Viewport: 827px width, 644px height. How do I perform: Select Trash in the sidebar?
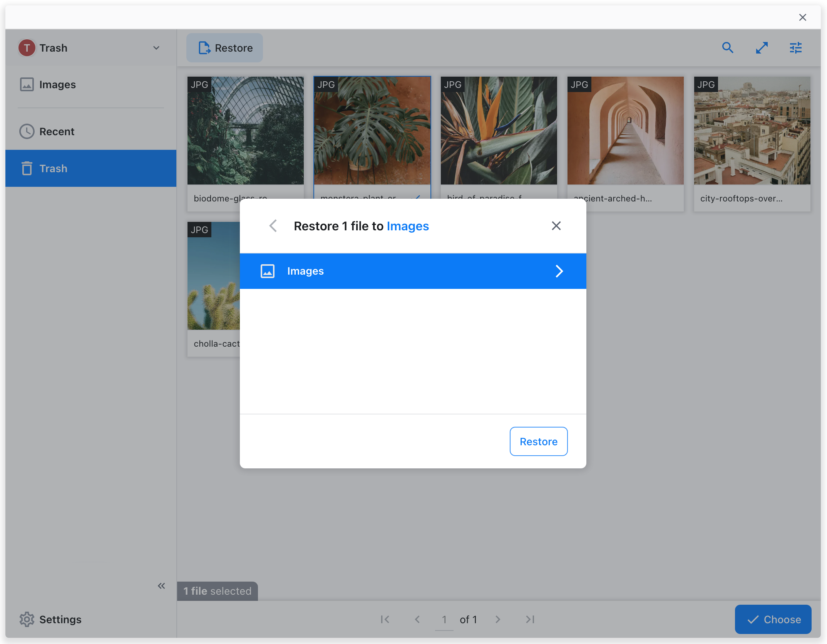pos(54,168)
